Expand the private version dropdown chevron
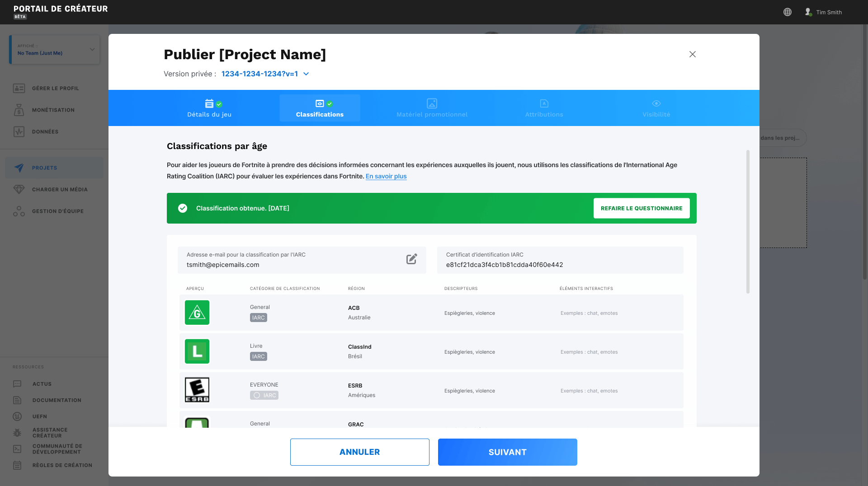868x486 pixels. pyautogui.click(x=306, y=74)
